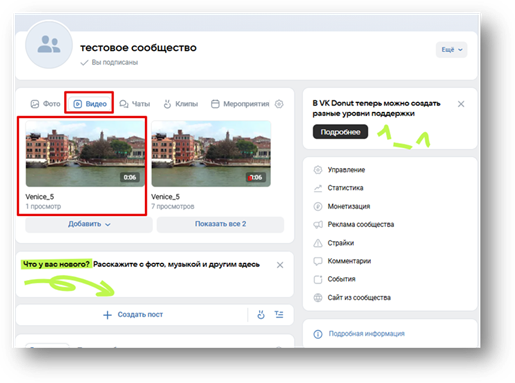Open Комментарии in the sidebar
Screen dimensions: 515x383
click(x=349, y=261)
